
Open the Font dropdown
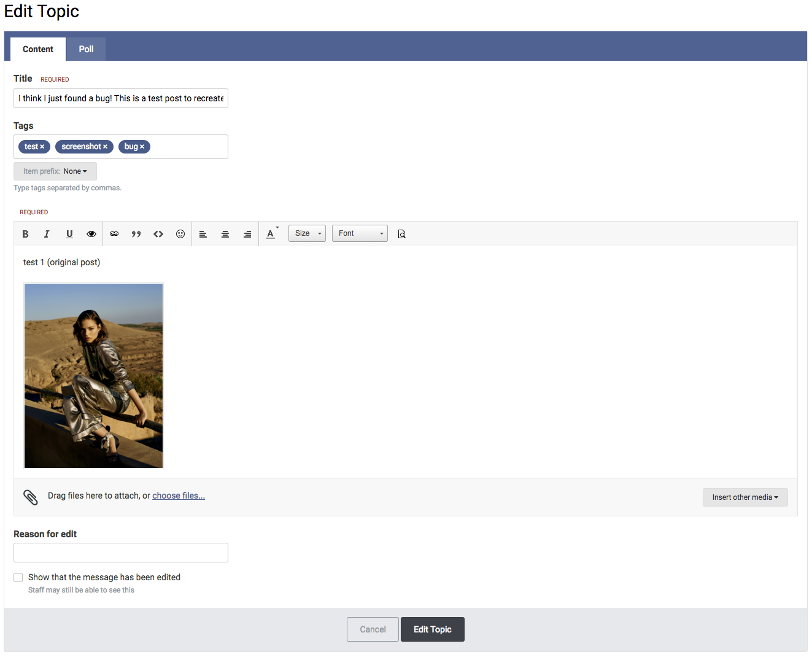pos(360,233)
